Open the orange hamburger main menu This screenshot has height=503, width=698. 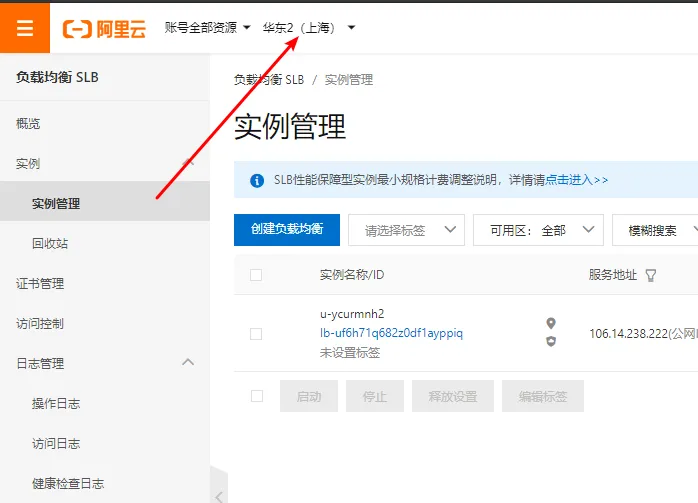point(25,28)
